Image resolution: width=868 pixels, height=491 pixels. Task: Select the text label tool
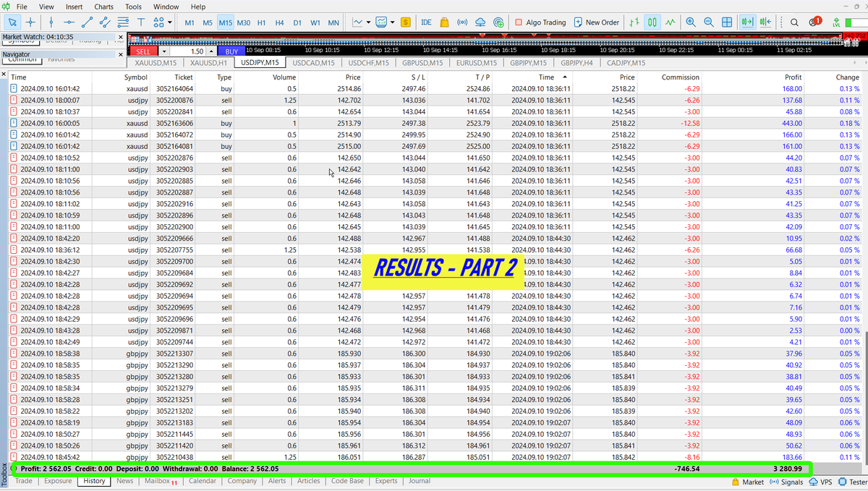141,22
